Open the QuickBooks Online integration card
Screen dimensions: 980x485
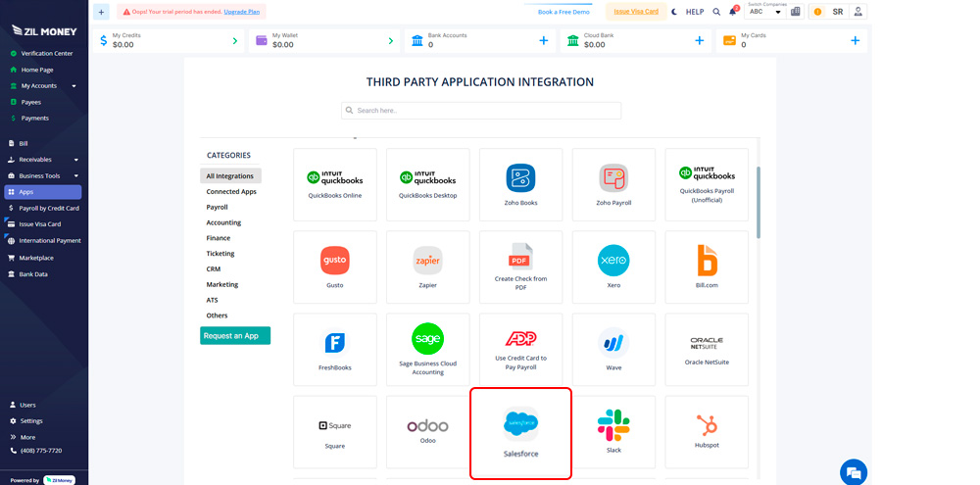coord(335,184)
